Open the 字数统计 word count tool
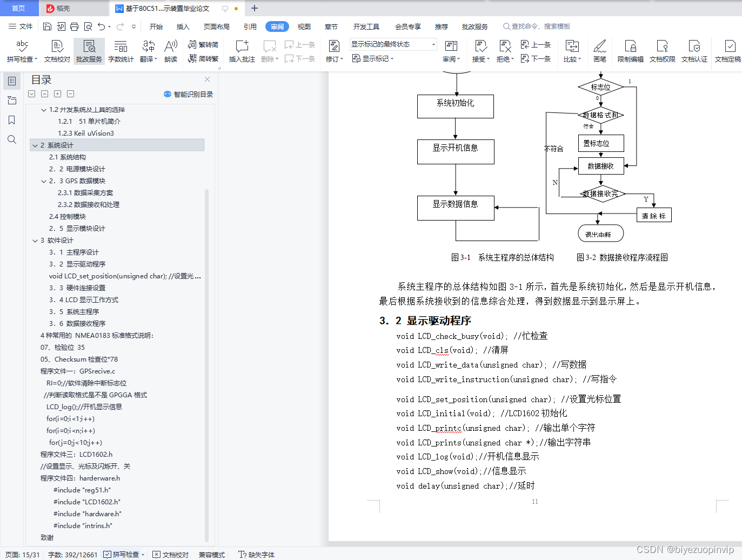 121,52
